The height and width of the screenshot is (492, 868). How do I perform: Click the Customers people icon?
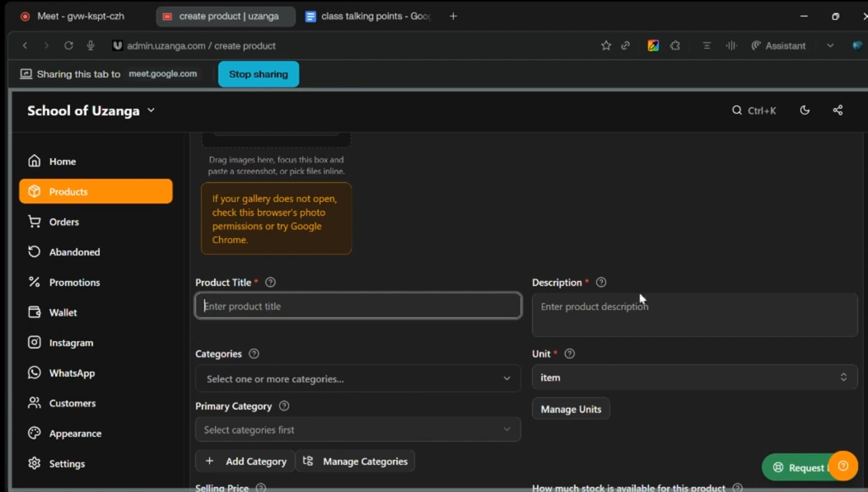(x=35, y=403)
